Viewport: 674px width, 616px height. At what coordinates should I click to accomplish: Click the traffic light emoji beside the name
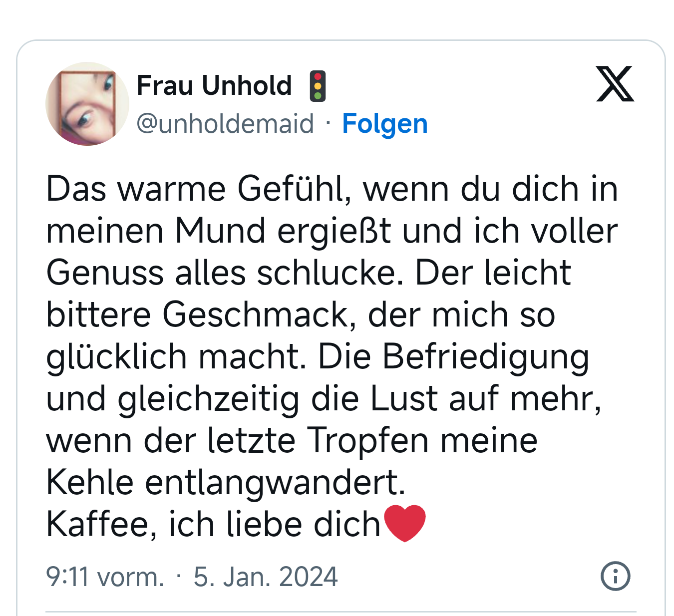click(318, 86)
